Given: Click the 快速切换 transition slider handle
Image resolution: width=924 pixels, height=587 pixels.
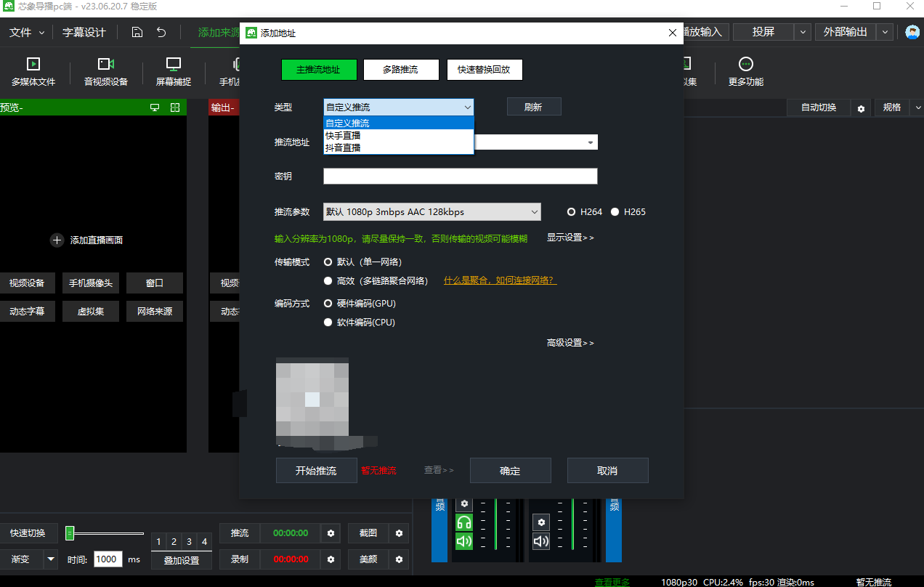Looking at the screenshot, I should [x=70, y=533].
